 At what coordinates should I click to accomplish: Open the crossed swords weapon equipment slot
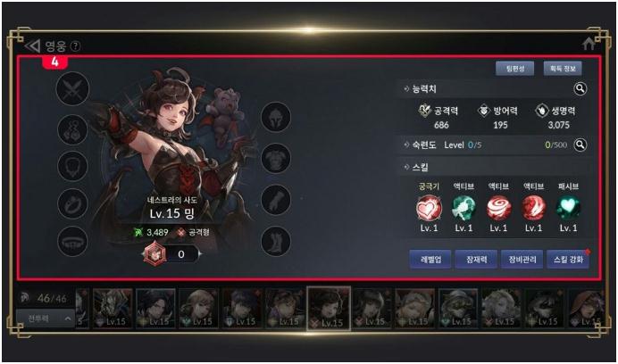(73, 88)
